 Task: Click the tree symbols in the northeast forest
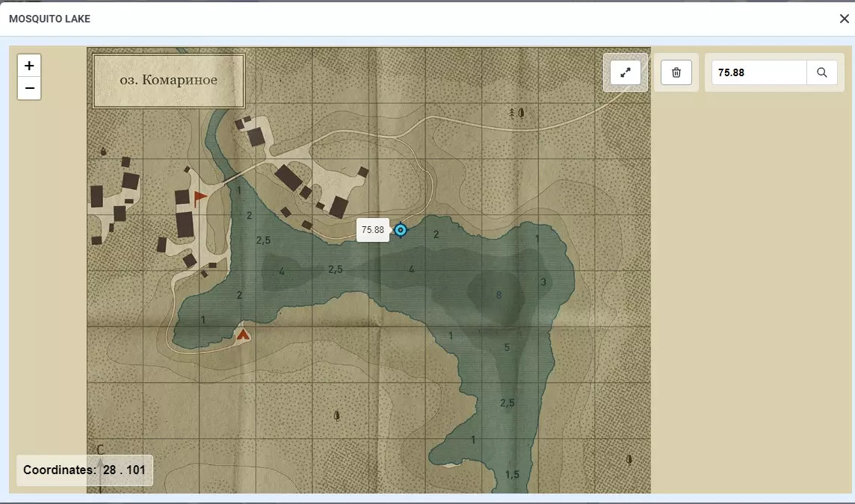pos(516,113)
